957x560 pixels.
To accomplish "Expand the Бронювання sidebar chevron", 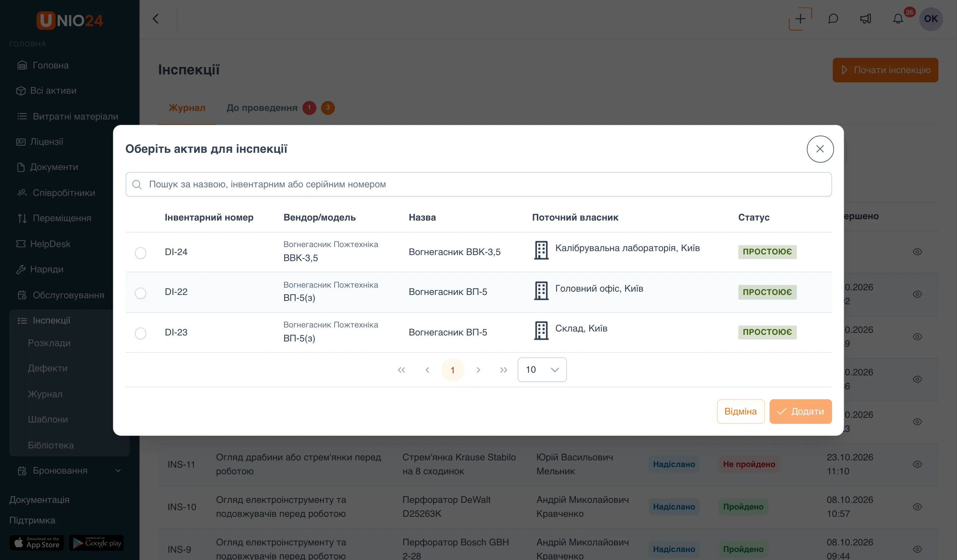I will pos(118,471).
